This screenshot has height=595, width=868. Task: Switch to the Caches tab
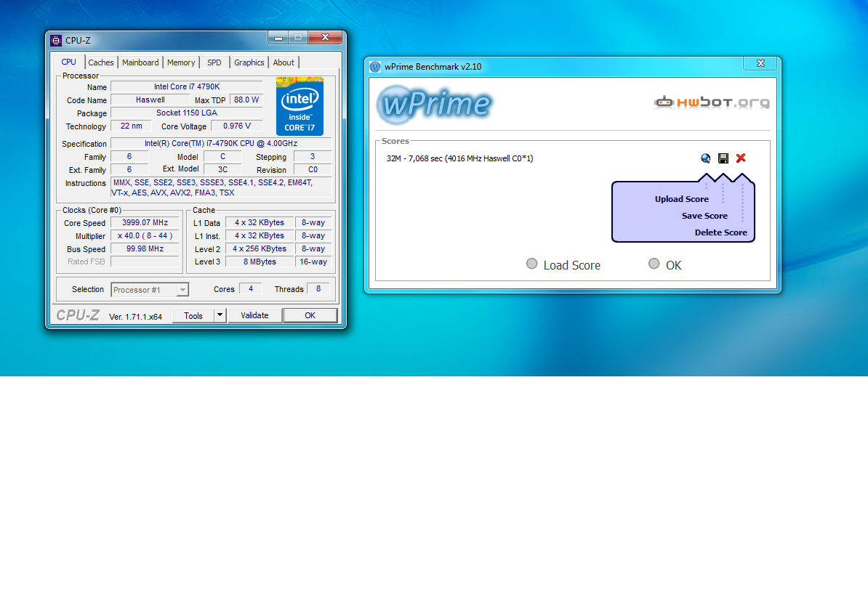(101, 62)
